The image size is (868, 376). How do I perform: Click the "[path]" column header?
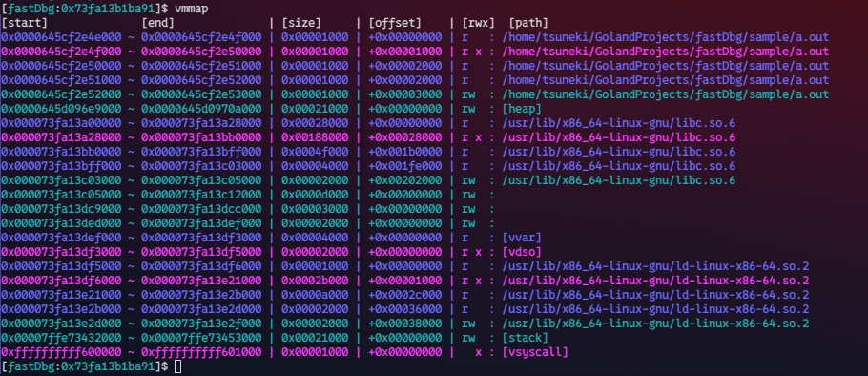pyautogui.click(x=528, y=23)
